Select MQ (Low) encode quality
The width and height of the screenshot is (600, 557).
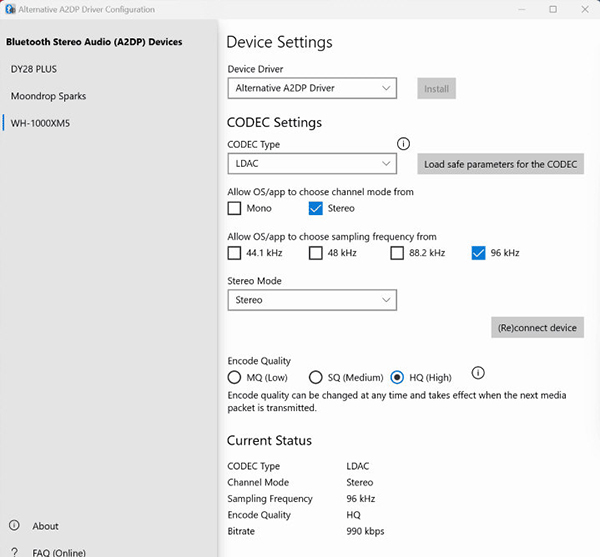pyautogui.click(x=234, y=378)
